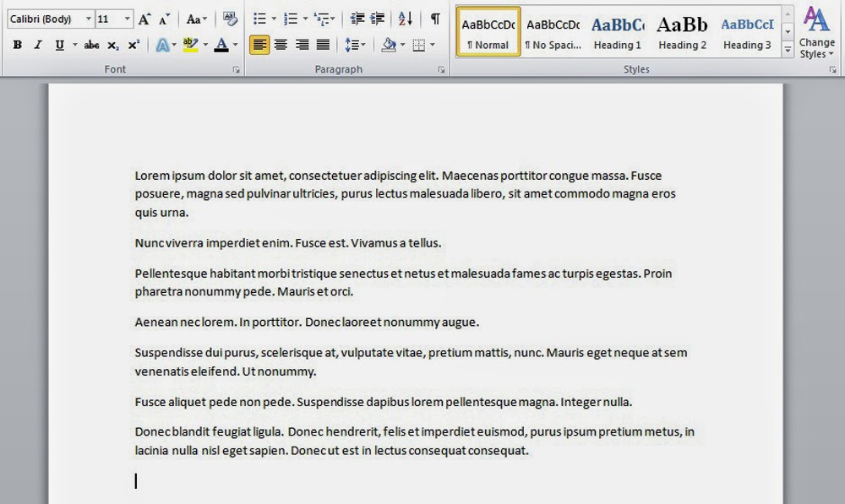Viewport: 845px width, 504px height.
Task: Click the paragraph starting "Suspendisse dui purus"
Action: pos(412,362)
